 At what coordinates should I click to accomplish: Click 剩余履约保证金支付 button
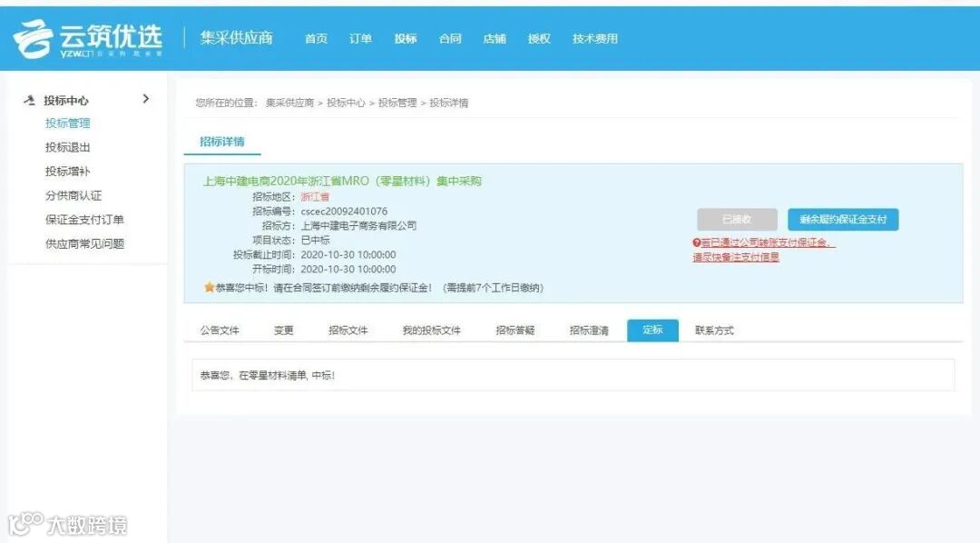pyautogui.click(x=843, y=220)
